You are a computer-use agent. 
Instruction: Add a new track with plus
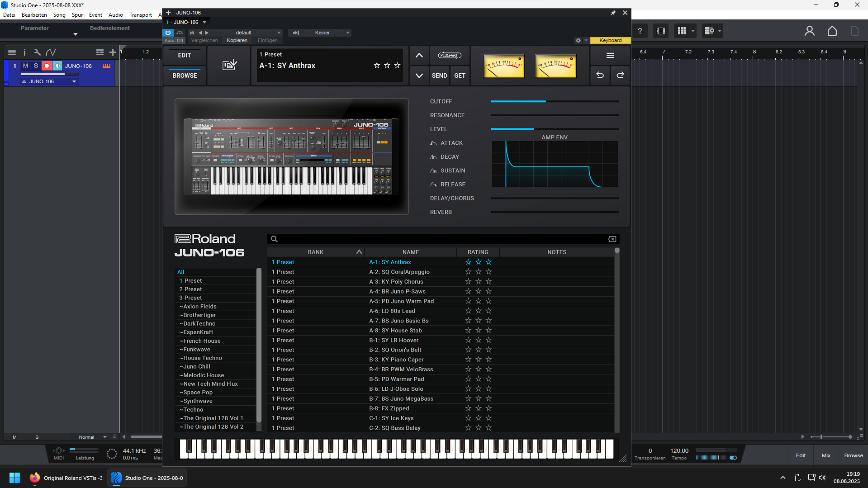pyautogui.click(x=113, y=52)
